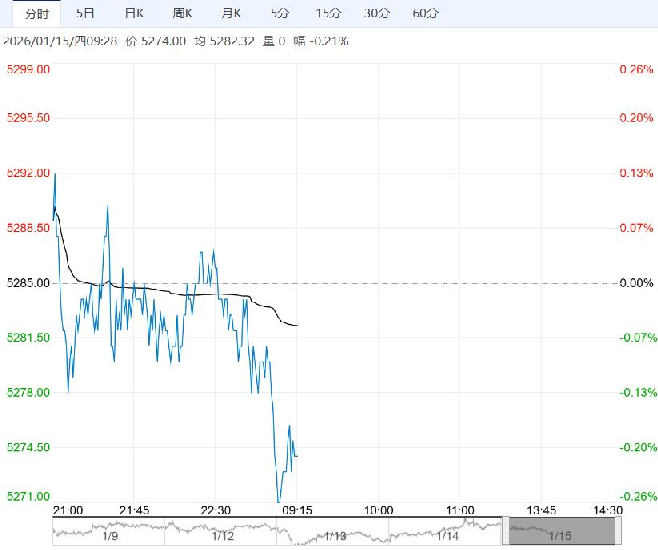Open the 5日 chart tab
The image size is (658, 550).
(x=86, y=13)
